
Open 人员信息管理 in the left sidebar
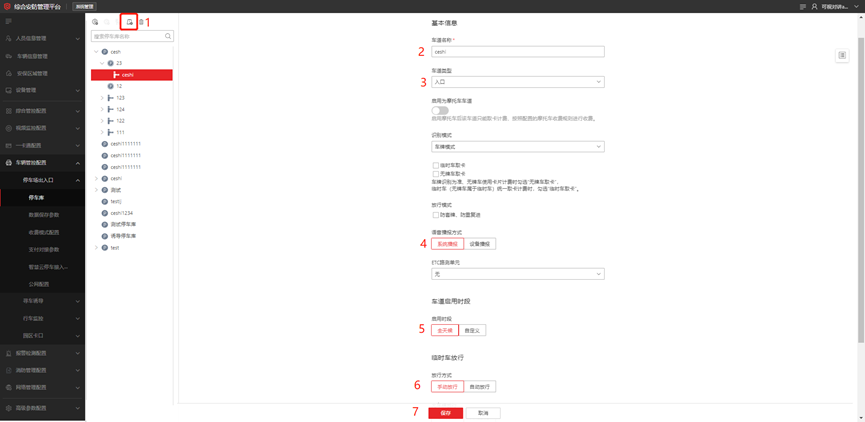pos(38,39)
